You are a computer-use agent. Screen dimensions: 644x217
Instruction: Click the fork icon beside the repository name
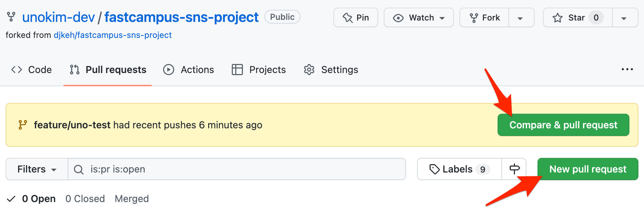tap(11, 17)
